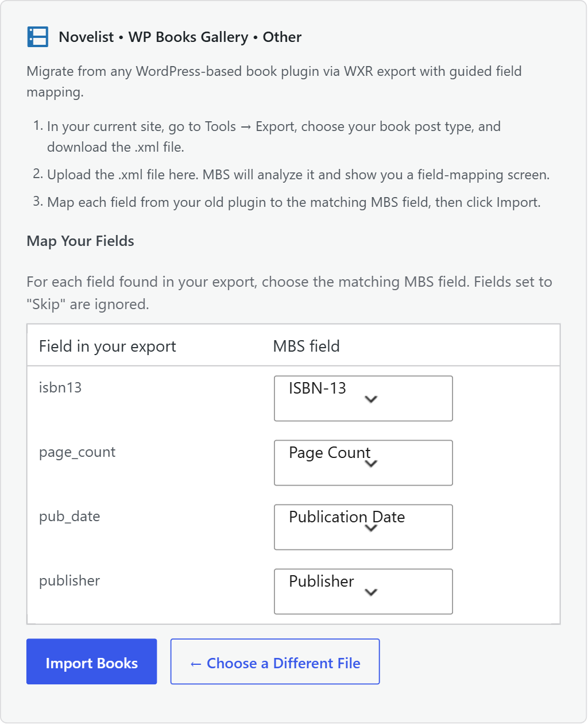The height and width of the screenshot is (724, 588).
Task: Open the publisher mapping dropdown
Action: point(363,591)
